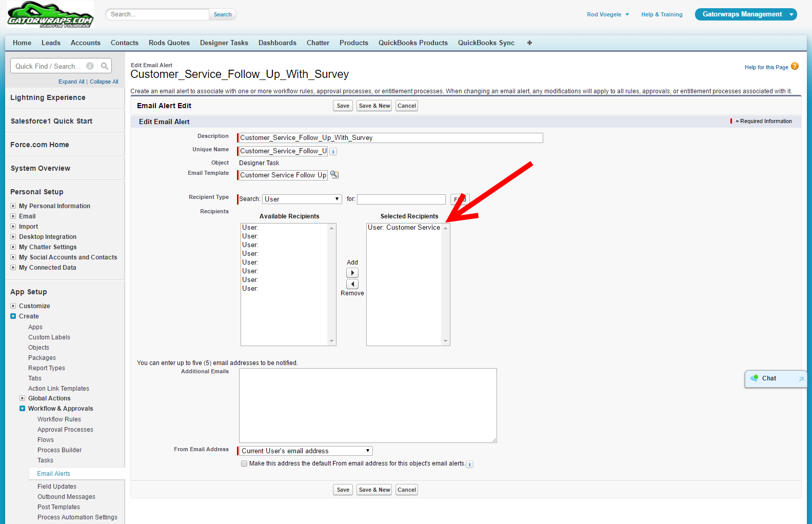The image size is (812, 524).
Task: Open the Rod Voegele user menu
Action: coord(608,14)
